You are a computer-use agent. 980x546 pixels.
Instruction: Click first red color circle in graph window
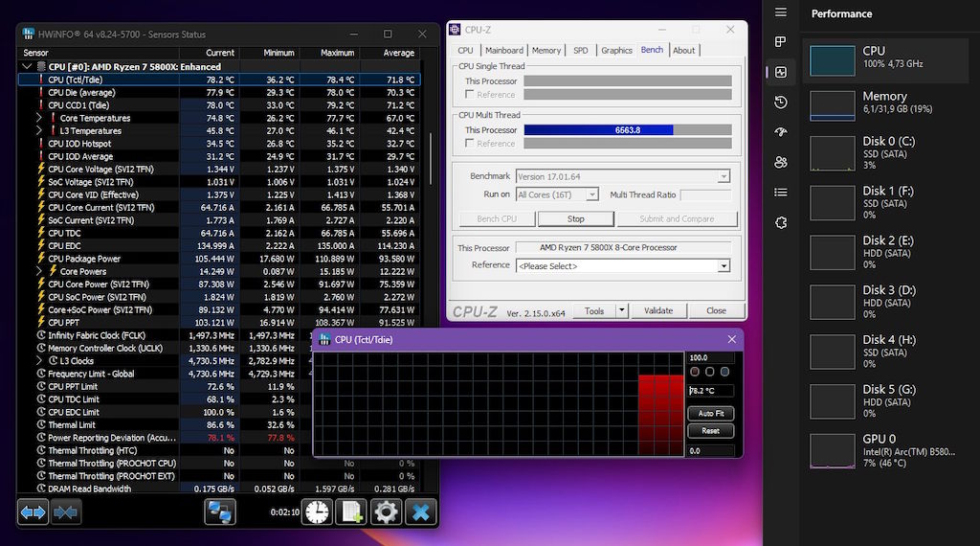pyautogui.click(x=695, y=372)
